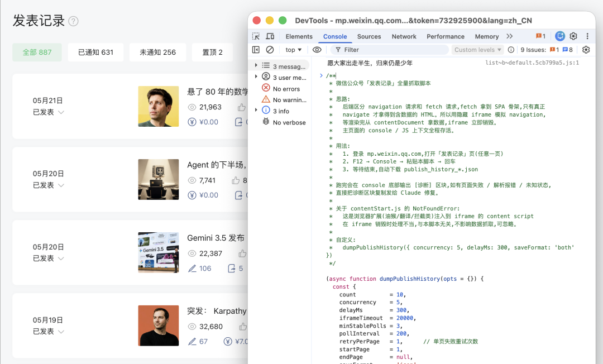The image size is (603, 364).
Task: Select the 全部 887 filter tab
Action: (x=37, y=52)
